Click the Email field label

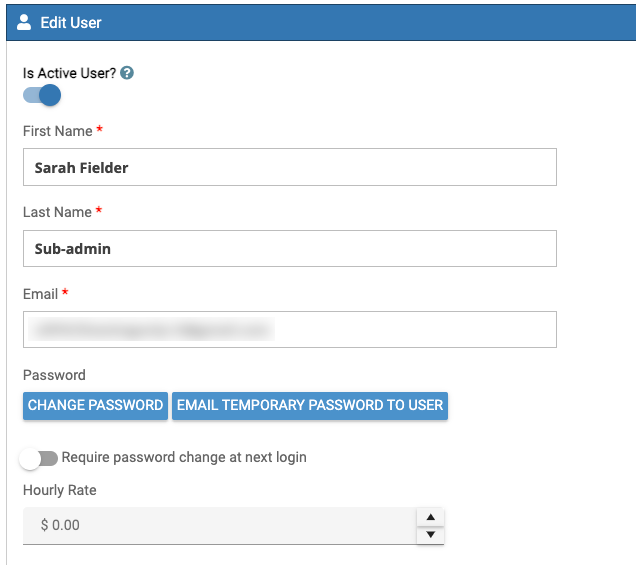40,293
